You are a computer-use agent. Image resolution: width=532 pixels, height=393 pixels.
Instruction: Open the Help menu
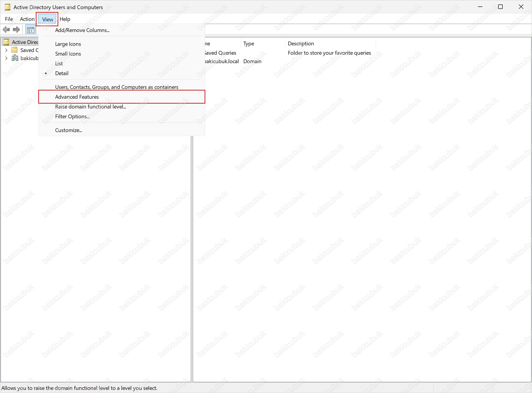coord(65,19)
